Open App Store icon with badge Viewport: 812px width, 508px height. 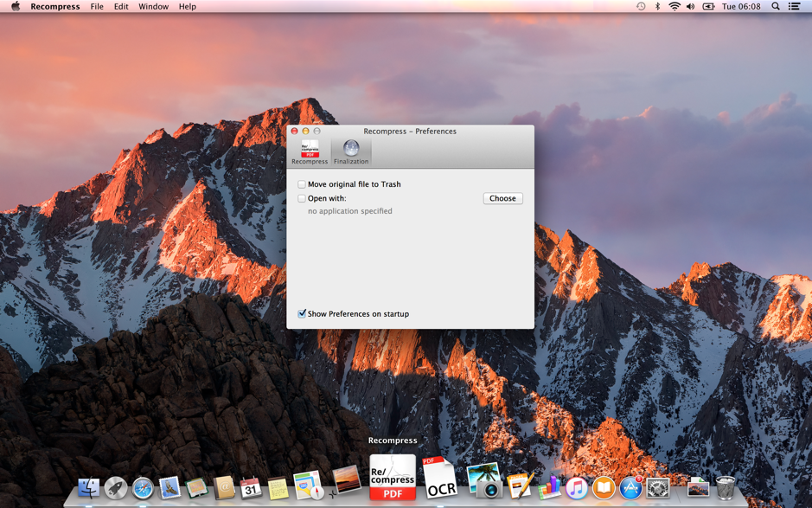tap(630, 488)
